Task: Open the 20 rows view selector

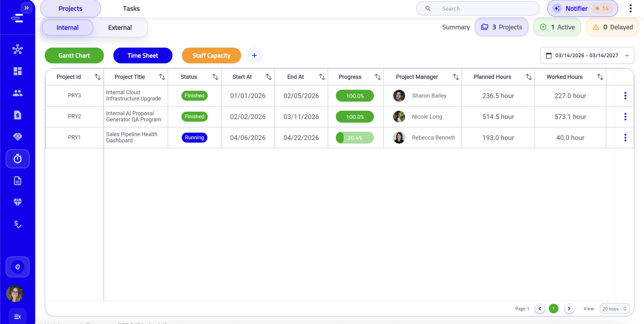Action: (614, 309)
